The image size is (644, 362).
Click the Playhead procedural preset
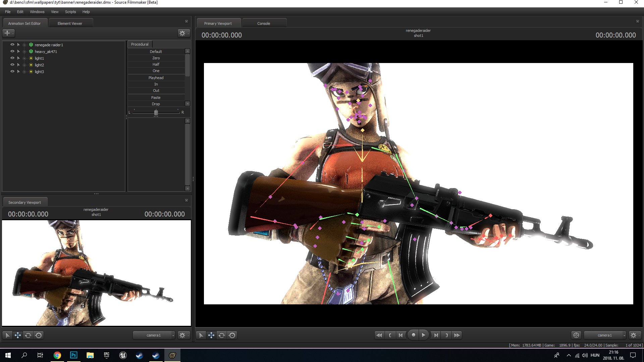pyautogui.click(x=156, y=78)
